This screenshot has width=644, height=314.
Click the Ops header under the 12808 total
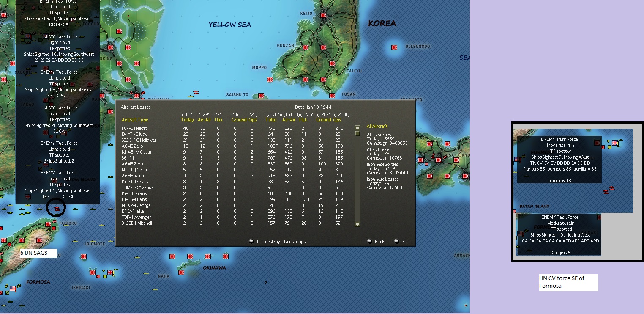pyautogui.click(x=338, y=120)
